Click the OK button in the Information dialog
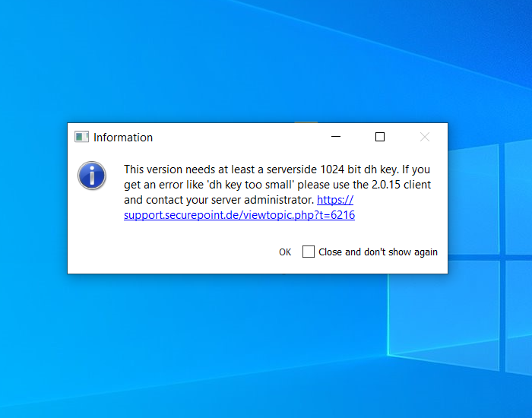Image resolution: width=532 pixels, height=418 pixels. pyautogui.click(x=285, y=252)
